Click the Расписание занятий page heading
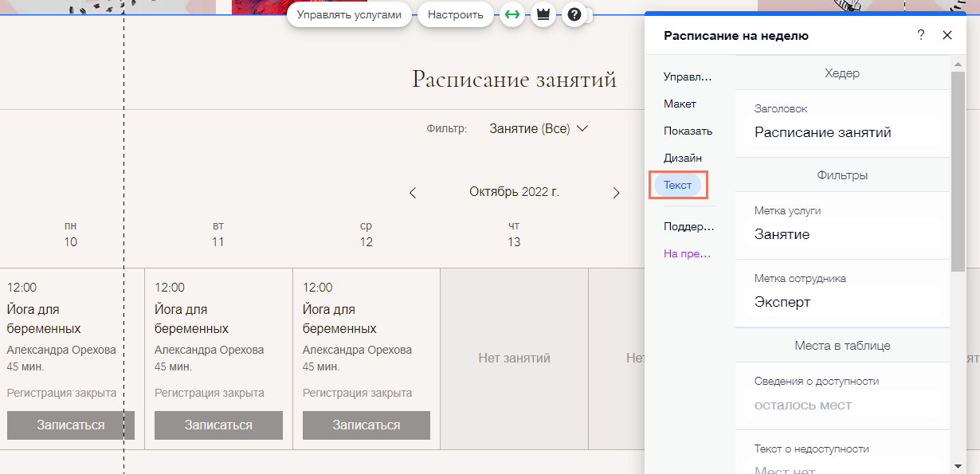 click(515, 80)
